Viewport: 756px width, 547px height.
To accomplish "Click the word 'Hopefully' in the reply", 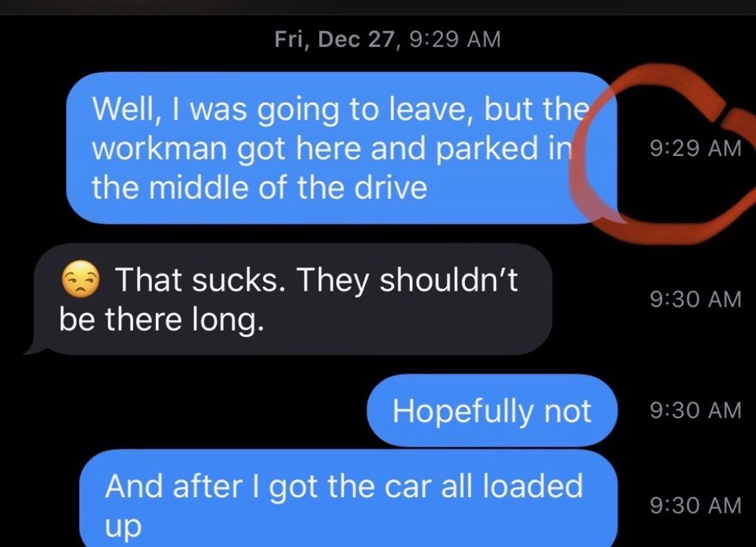I will [x=463, y=412].
